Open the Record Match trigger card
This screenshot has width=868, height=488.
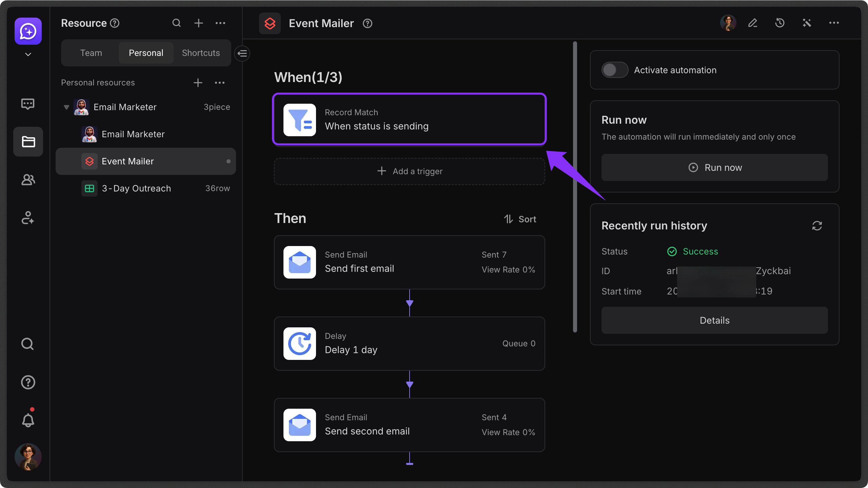410,119
